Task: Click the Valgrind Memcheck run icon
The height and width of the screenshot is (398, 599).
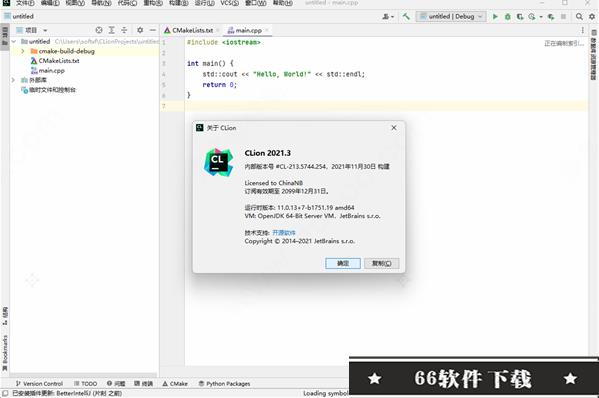Action: (551, 16)
